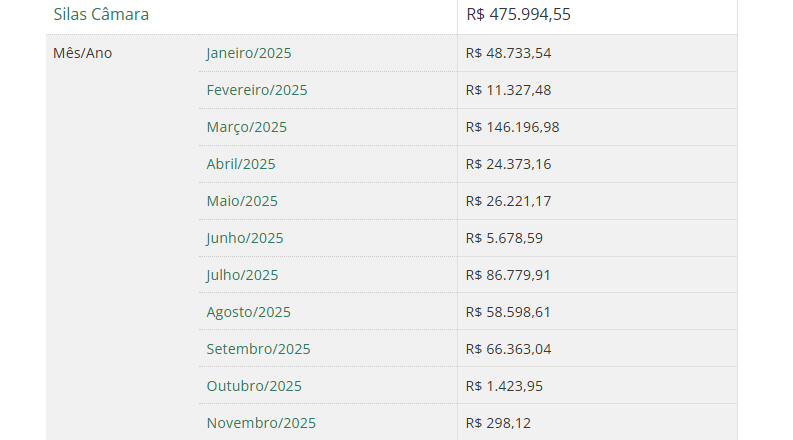Open Maio/2025 expense details
This screenshot has height=440, width=793.
click(x=242, y=201)
